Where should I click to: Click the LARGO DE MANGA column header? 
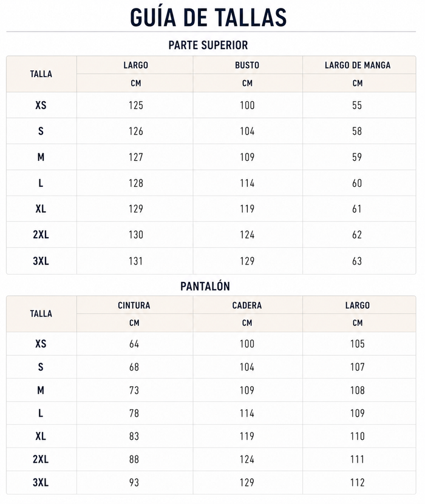click(358, 66)
